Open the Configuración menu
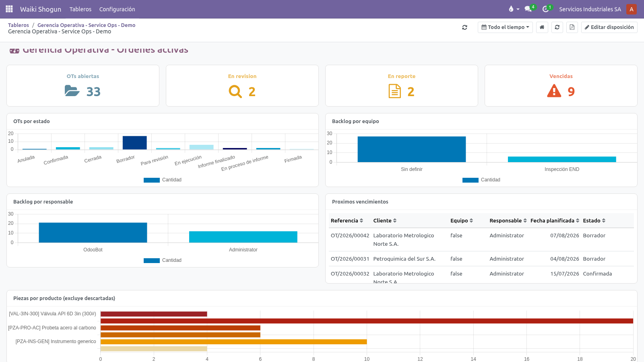Viewport: 644px width, 362px height. [117, 9]
